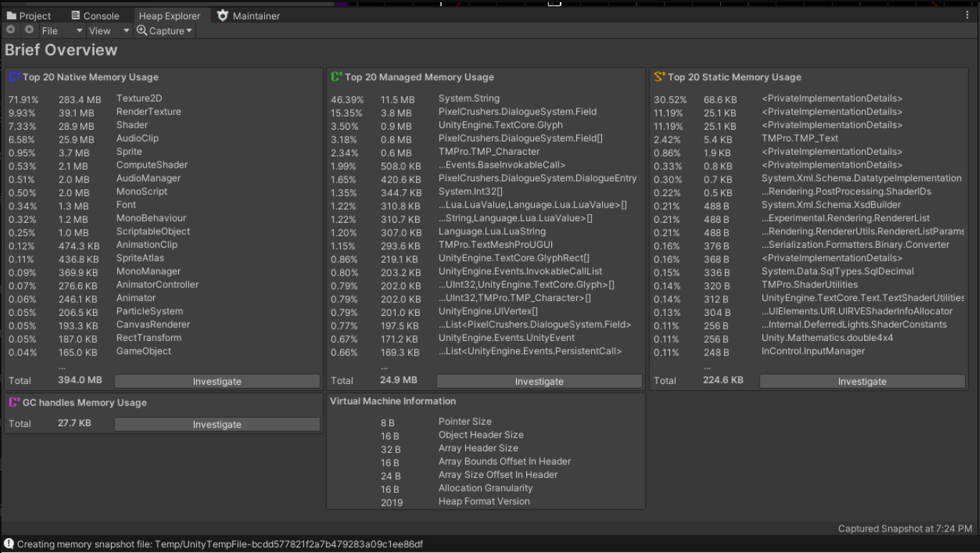Select the System.Xml.Schema.XsdBuilder row

(x=809, y=205)
